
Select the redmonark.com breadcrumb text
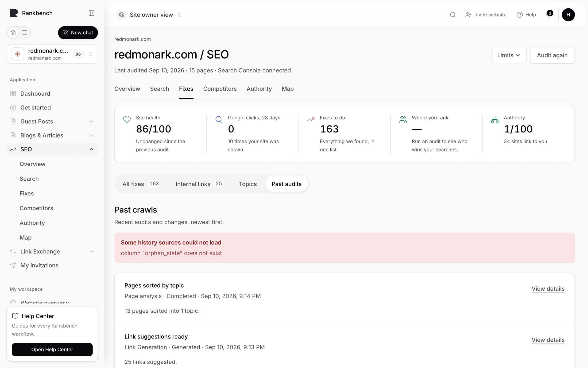[133, 39]
